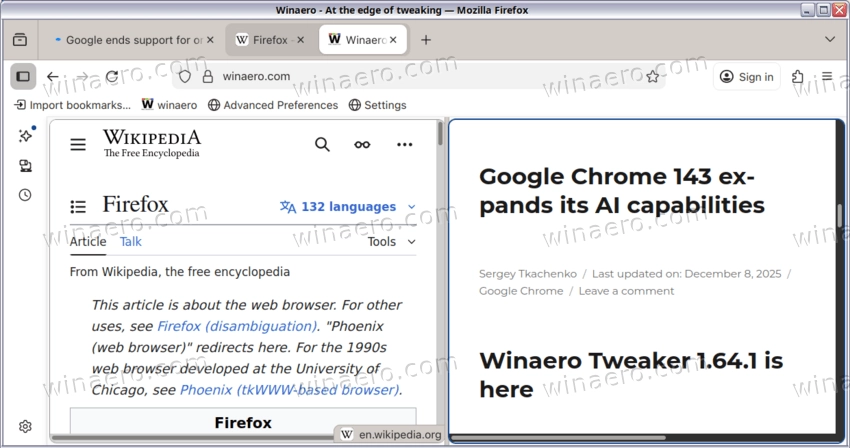The width and height of the screenshot is (850, 448).
Task: Open the list all tabs chevron
Action: (x=829, y=40)
